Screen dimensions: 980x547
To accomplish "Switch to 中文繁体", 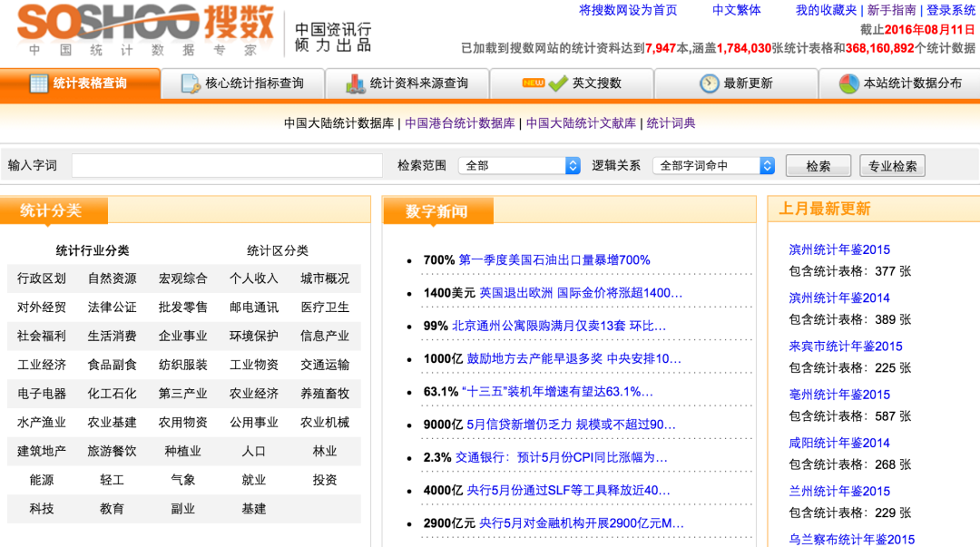I will tap(736, 10).
